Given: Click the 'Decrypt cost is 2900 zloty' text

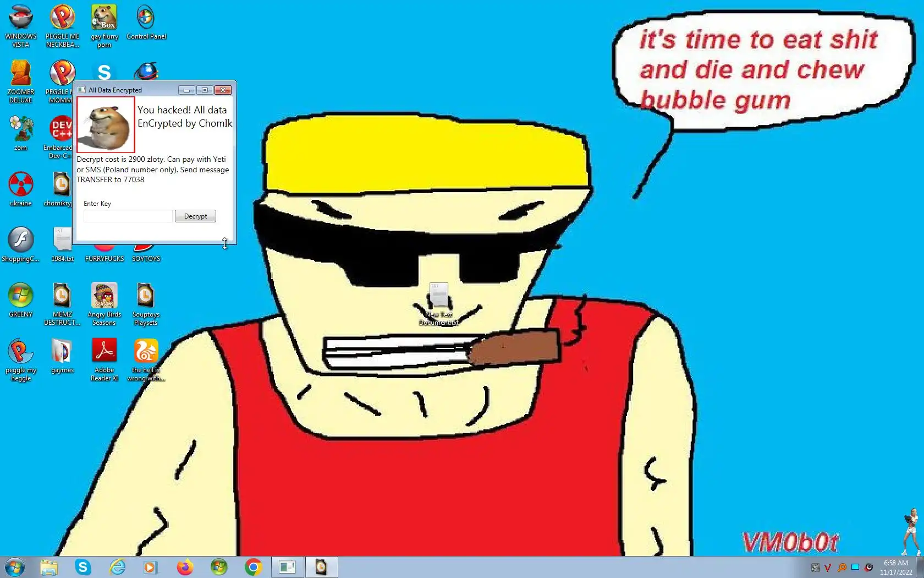Looking at the screenshot, I should pos(120,159).
